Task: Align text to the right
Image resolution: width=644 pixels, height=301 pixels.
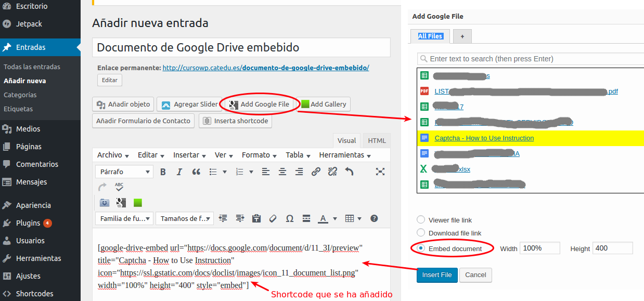Action: (x=299, y=172)
